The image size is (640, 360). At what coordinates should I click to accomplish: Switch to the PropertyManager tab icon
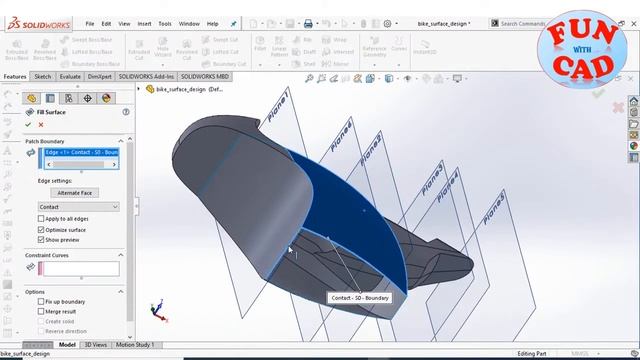point(50,98)
